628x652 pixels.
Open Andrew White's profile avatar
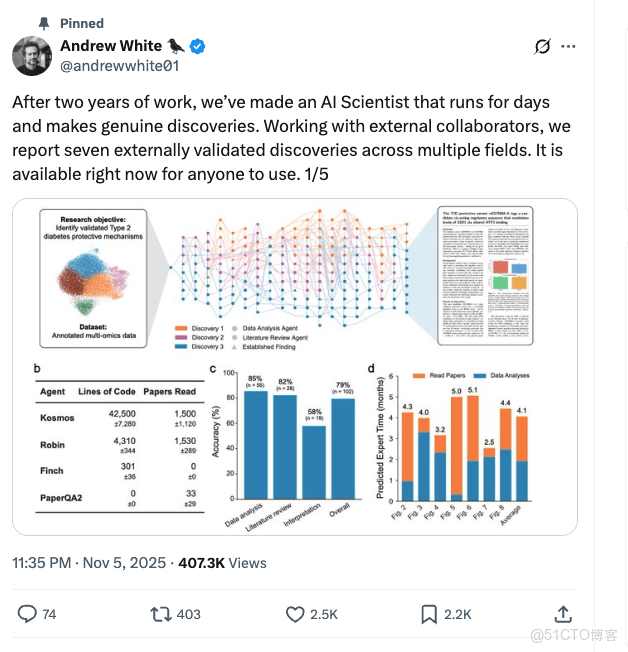click(x=32, y=56)
